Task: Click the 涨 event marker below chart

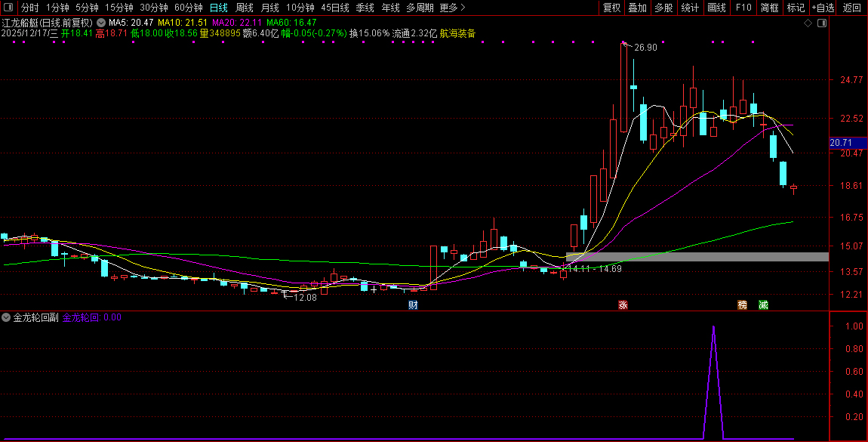Action: (x=623, y=305)
